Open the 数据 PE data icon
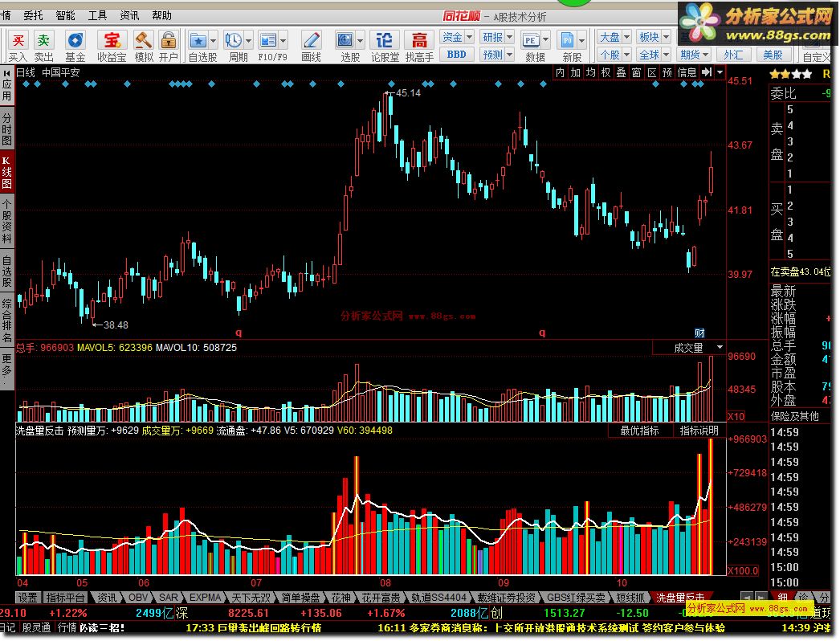Image resolution: width=840 pixels, height=641 pixels. [x=530, y=41]
